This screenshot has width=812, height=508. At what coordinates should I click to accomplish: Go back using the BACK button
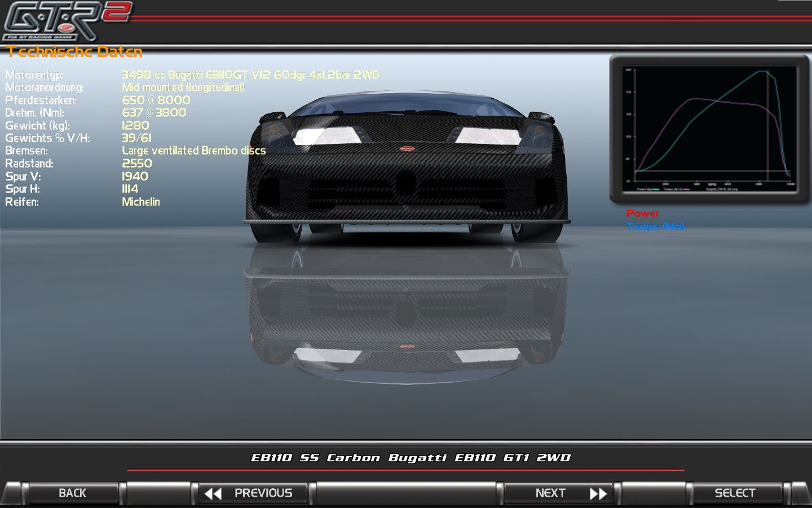[73, 493]
